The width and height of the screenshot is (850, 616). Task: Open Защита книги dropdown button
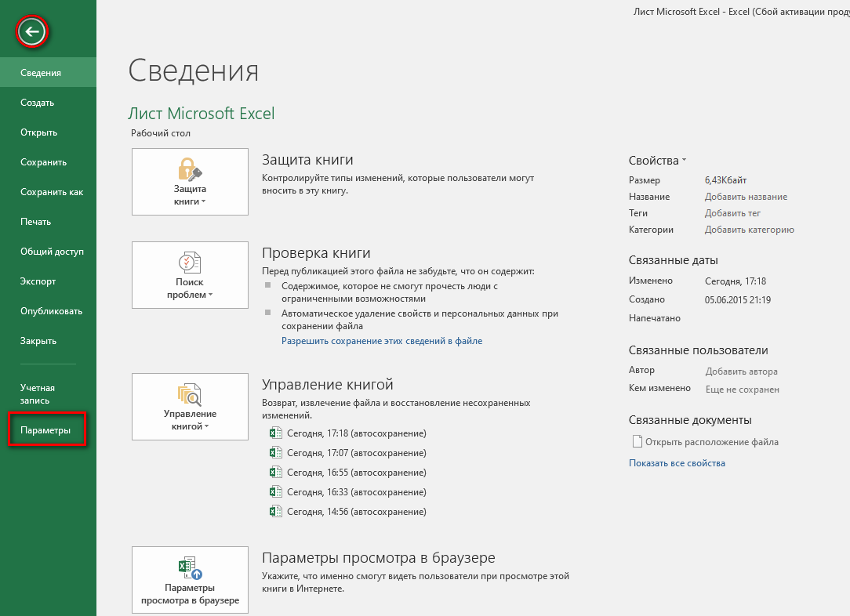(190, 196)
